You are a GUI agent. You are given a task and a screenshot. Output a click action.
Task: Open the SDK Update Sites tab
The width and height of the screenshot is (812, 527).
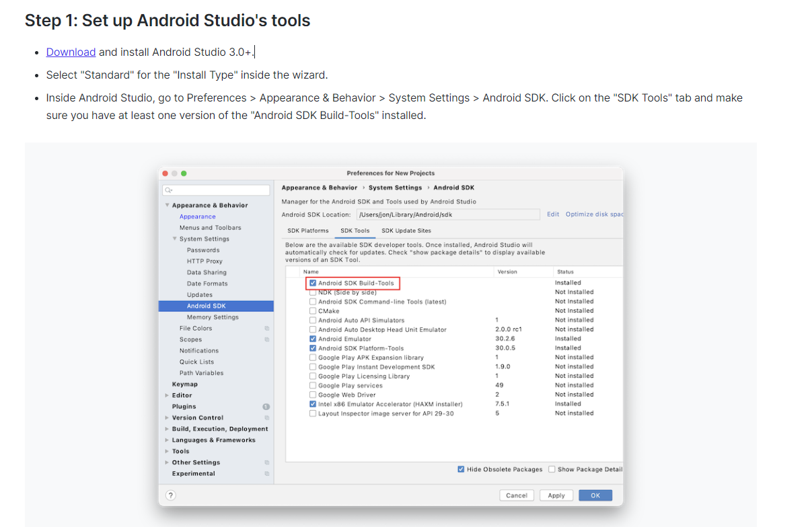[x=406, y=231]
